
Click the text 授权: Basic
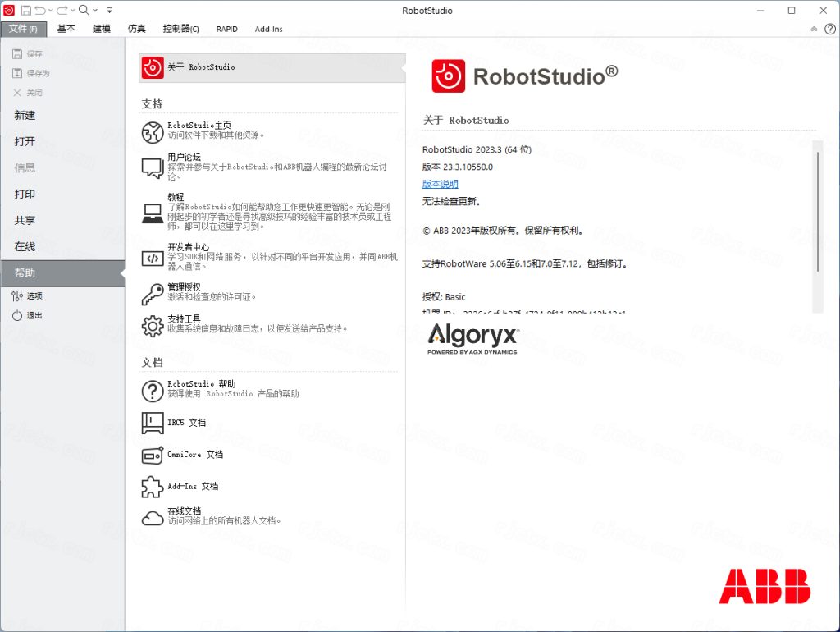444,297
